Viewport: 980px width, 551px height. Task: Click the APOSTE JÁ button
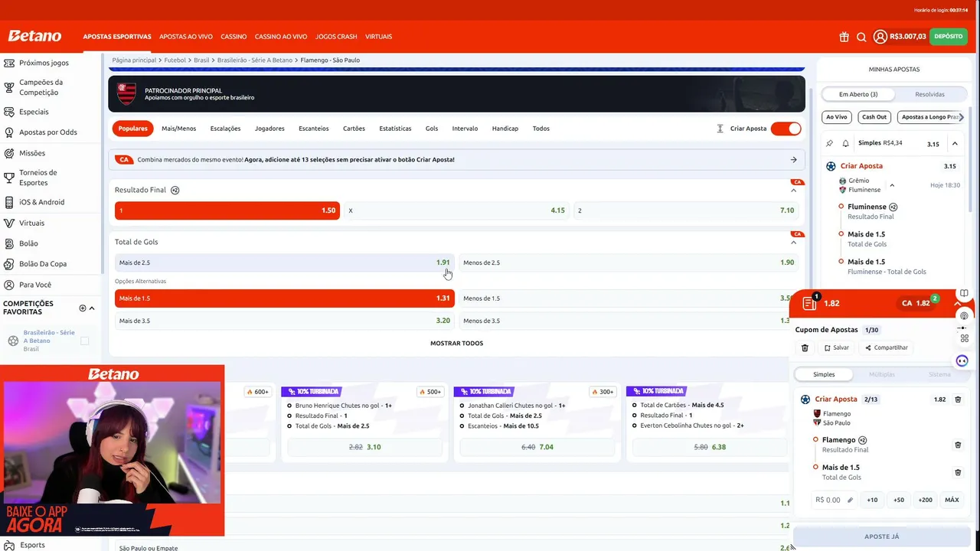(x=882, y=536)
